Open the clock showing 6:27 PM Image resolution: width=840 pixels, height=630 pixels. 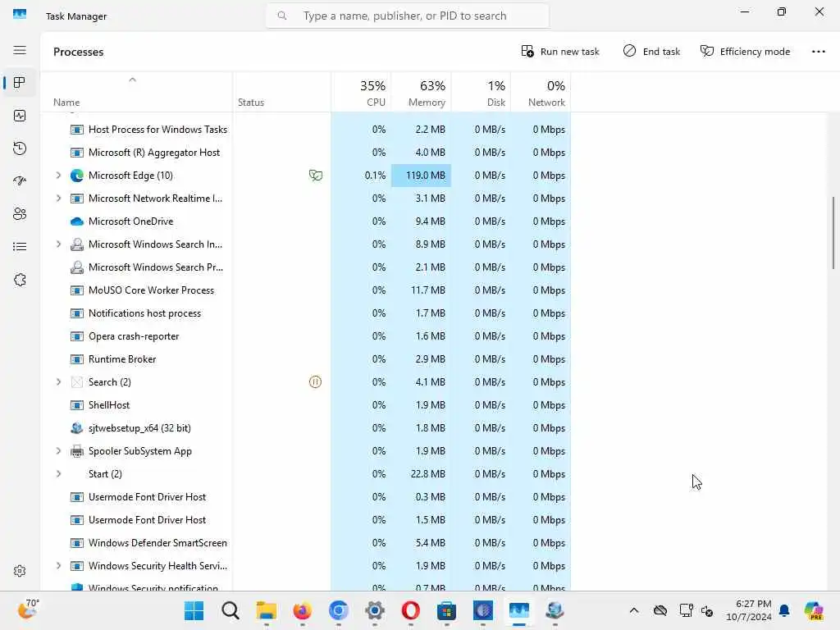click(x=748, y=610)
